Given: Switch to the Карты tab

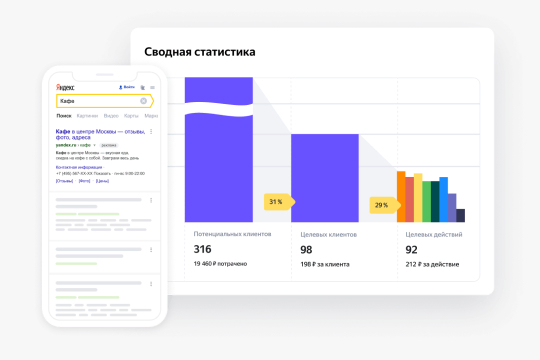Looking at the screenshot, I should click(x=131, y=116).
